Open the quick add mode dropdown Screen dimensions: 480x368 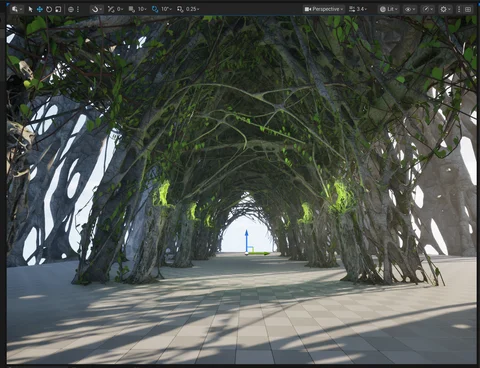[x=17, y=9]
